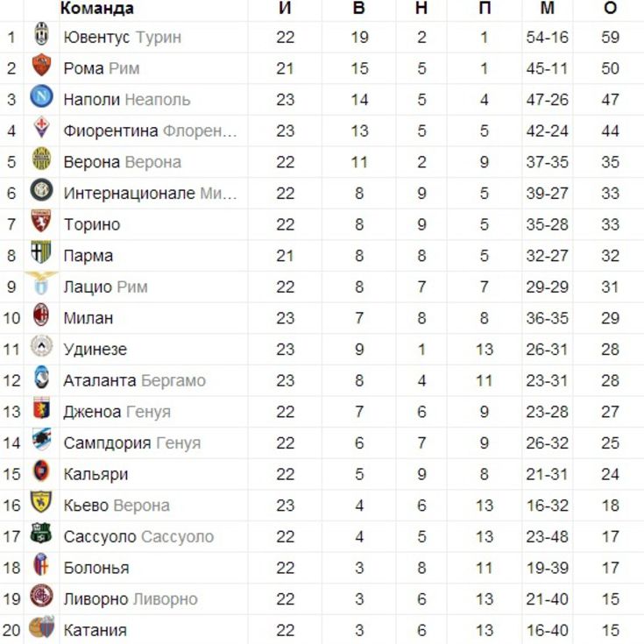Image resolution: width=644 pixels, height=644 pixels.
Task: Click the Internazionale club logo
Action: coord(41,192)
